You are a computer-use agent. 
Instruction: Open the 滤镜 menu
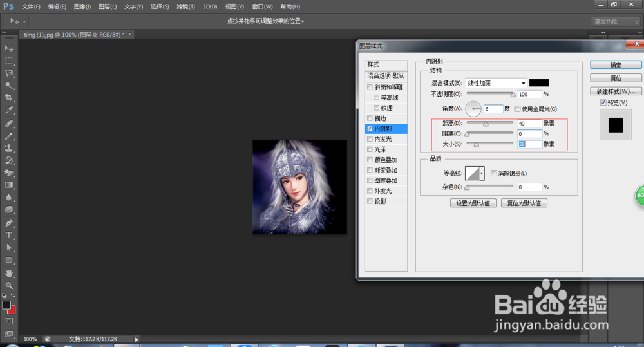coord(185,6)
